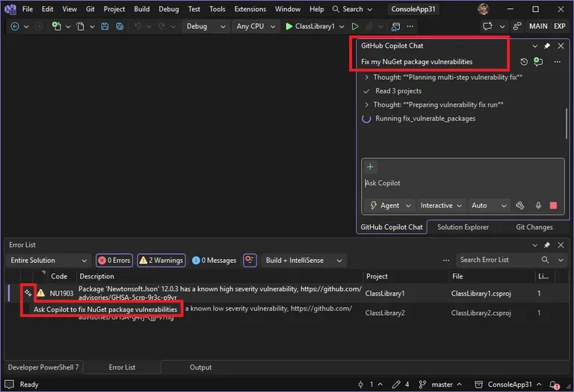
Task: Click the Live Share icon beside MAIN
Action: click(x=517, y=26)
